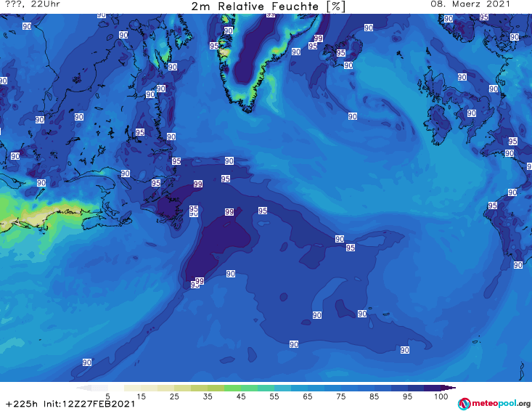Click the '+225h' forecast hour text
532x411 pixels.
[21, 404]
